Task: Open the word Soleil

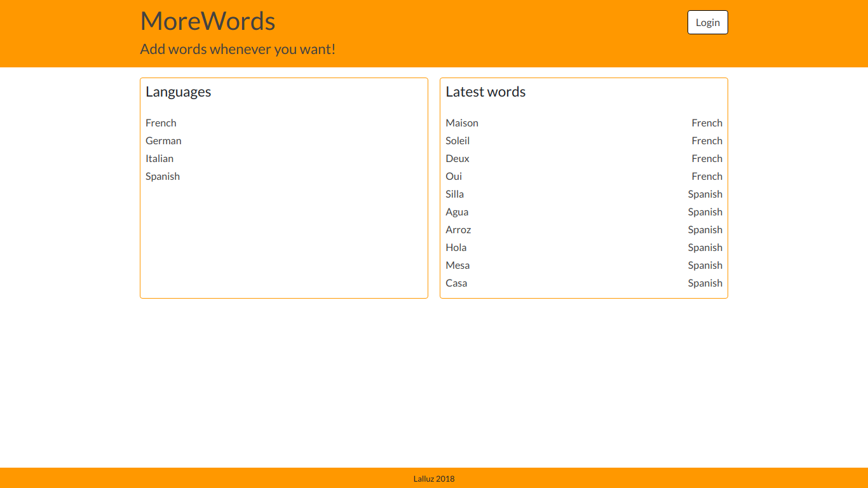Action: 458,140
